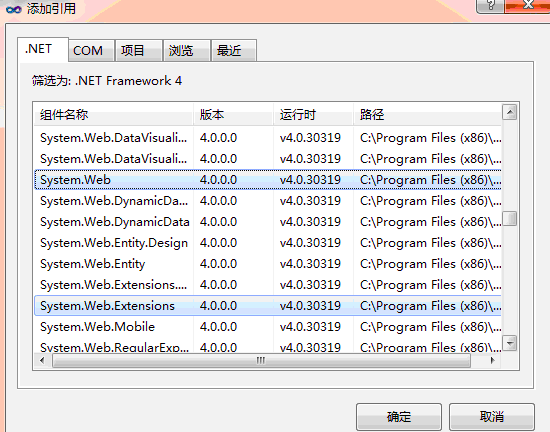Click runtime v4.0.30319 of System.Web.Entity

pyautogui.click(x=310, y=264)
